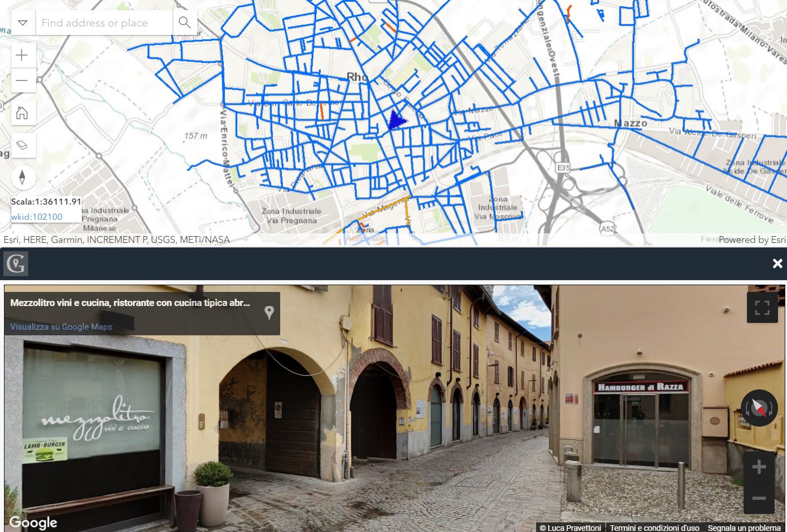Open Visualizza su Google Maps link
Screen dimensions: 787x532
[61, 326]
